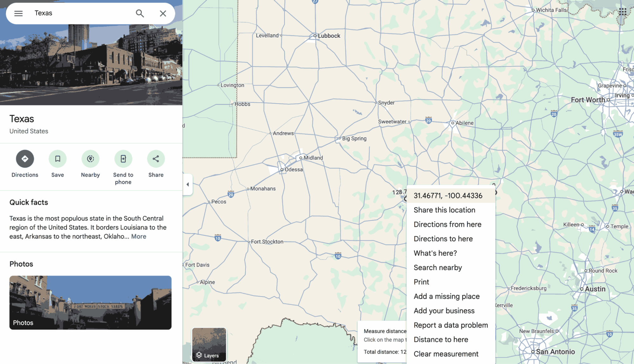The image size is (634, 364).
Task: Click the Monahans town label
Action: click(x=263, y=188)
